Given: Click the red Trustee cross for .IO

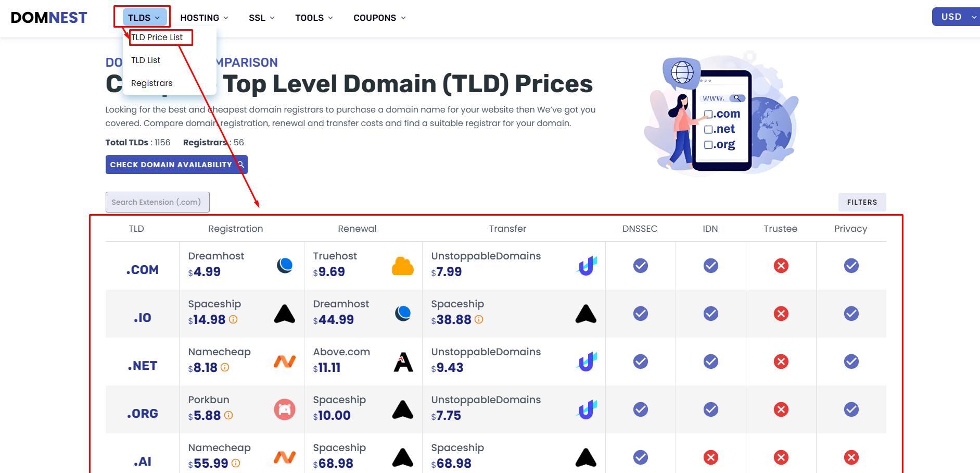Looking at the screenshot, I should tap(781, 313).
